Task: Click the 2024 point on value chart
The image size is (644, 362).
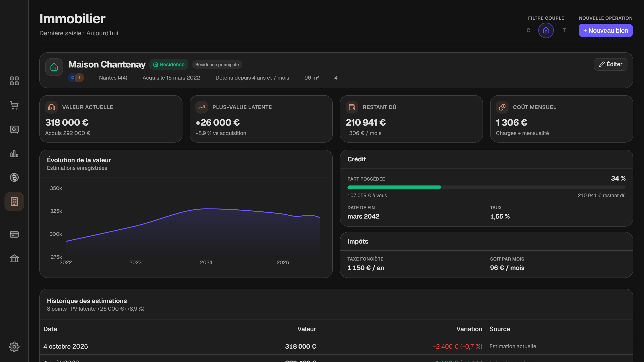Action: tap(206, 209)
